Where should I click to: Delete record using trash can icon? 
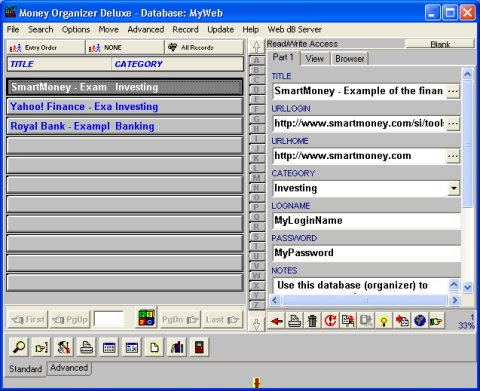[x=312, y=321]
